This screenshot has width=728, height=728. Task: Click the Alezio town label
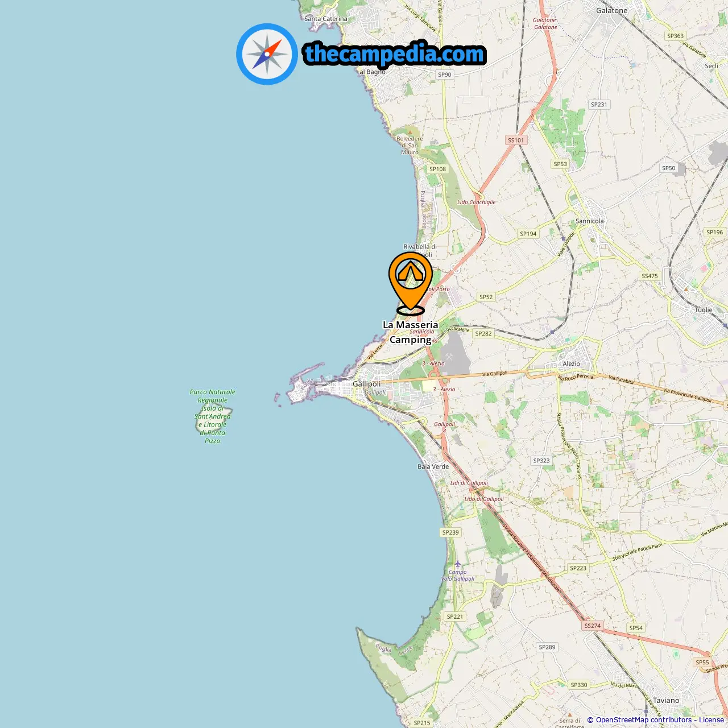pyautogui.click(x=572, y=364)
